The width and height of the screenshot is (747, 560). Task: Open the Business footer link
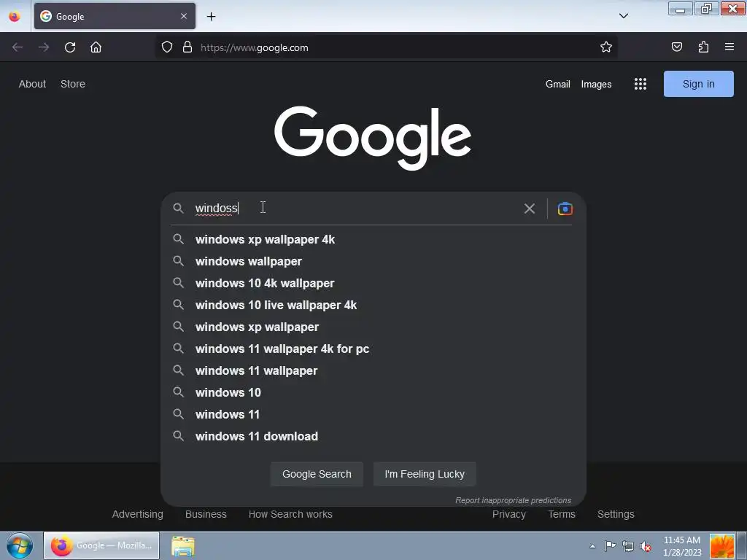tap(206, 514)
